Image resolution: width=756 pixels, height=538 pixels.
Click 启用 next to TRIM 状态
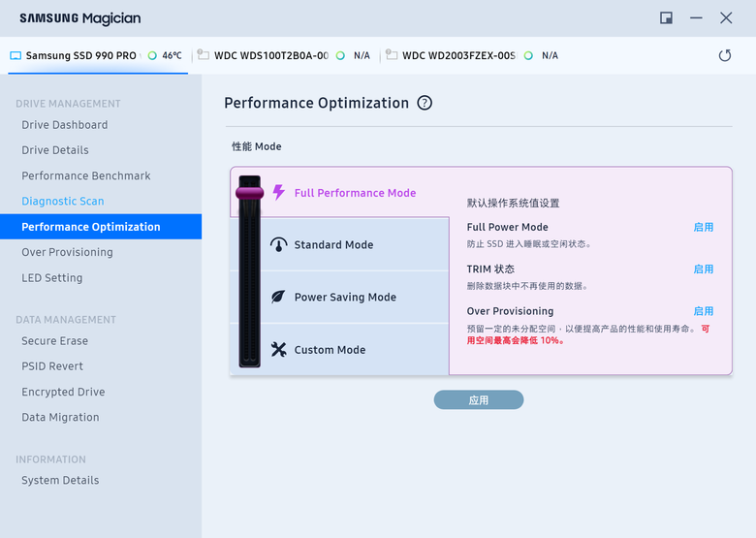coord(703,269)
